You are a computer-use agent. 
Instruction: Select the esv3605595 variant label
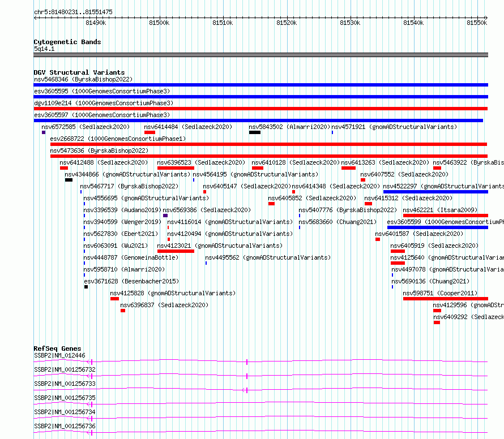tap(102, 91)
